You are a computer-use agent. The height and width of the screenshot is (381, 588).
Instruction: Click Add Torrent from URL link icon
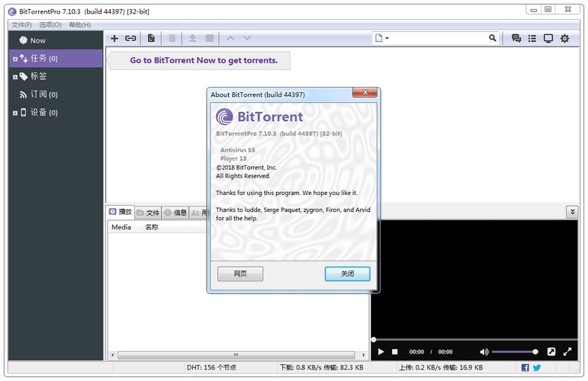click(x=130, y=38)
